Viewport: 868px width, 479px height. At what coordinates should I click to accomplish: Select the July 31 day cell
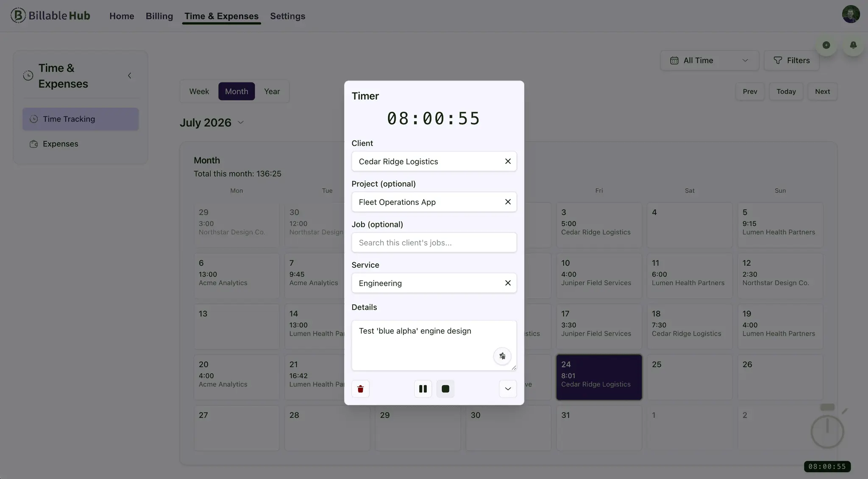[599, 428]
